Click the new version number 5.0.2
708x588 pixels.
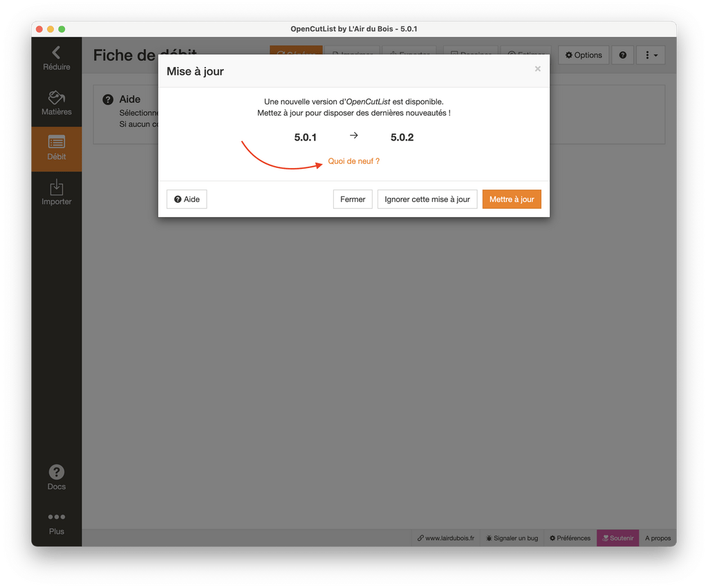click(402, 137)
